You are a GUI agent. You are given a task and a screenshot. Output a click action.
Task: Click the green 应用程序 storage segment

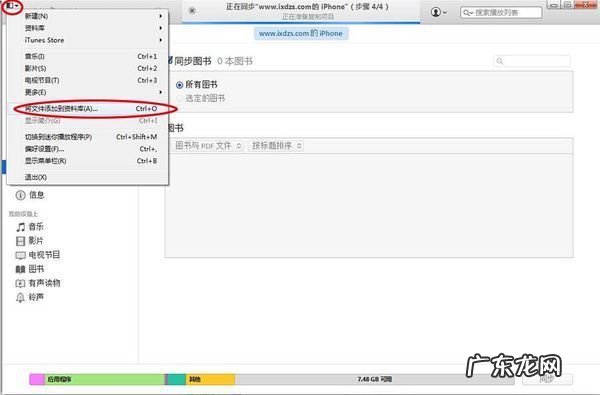(x=105, y=379)
